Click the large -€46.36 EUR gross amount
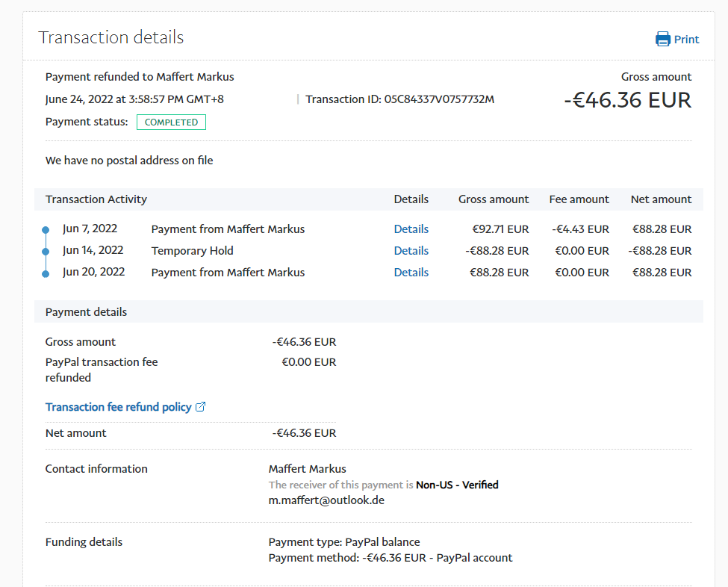 pos(627,100)
